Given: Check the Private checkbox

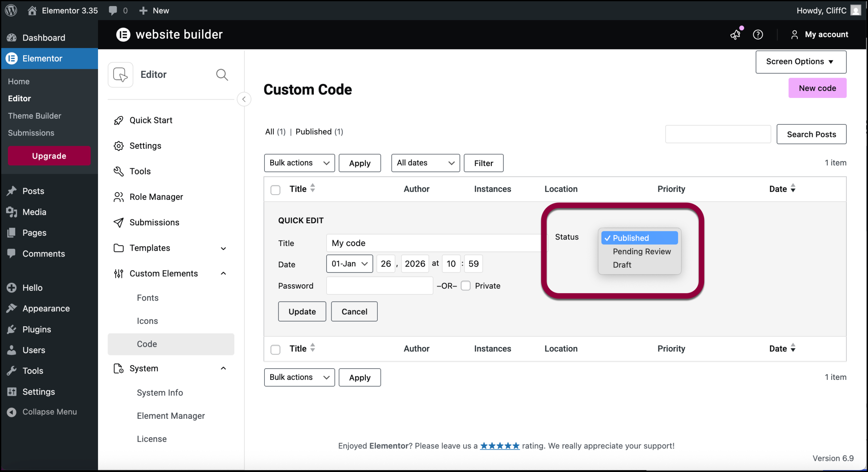Looking at the screenshot, I should point(466,286).
